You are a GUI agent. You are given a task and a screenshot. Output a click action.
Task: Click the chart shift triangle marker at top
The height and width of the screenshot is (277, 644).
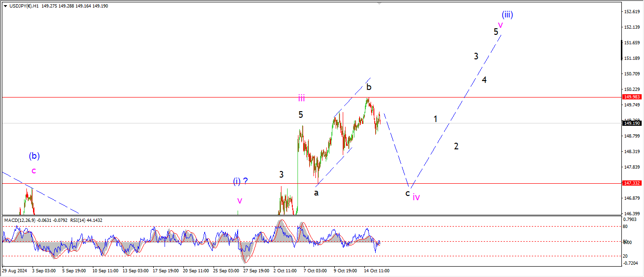click(x=379, y=3)
